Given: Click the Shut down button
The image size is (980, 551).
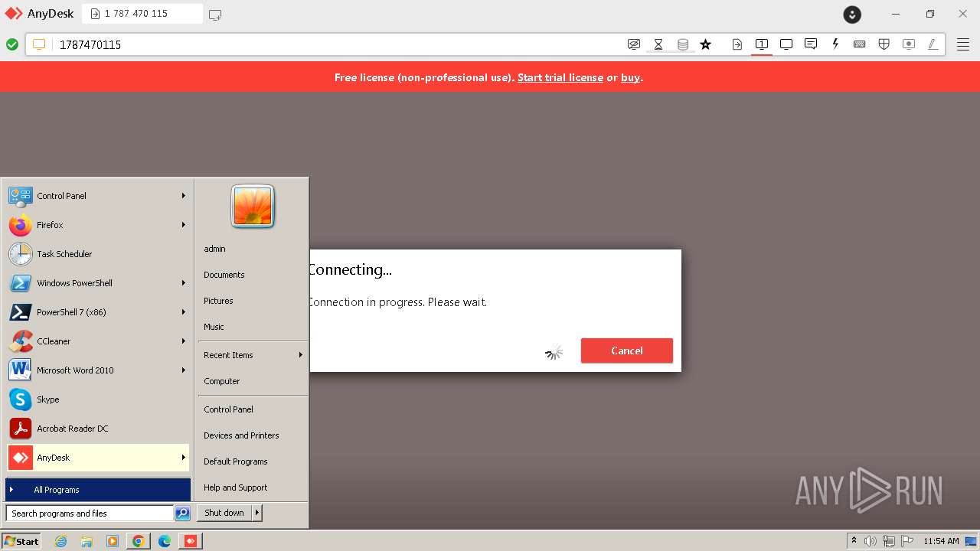Looking at the screenshot, I should click(x=224, y=513).
